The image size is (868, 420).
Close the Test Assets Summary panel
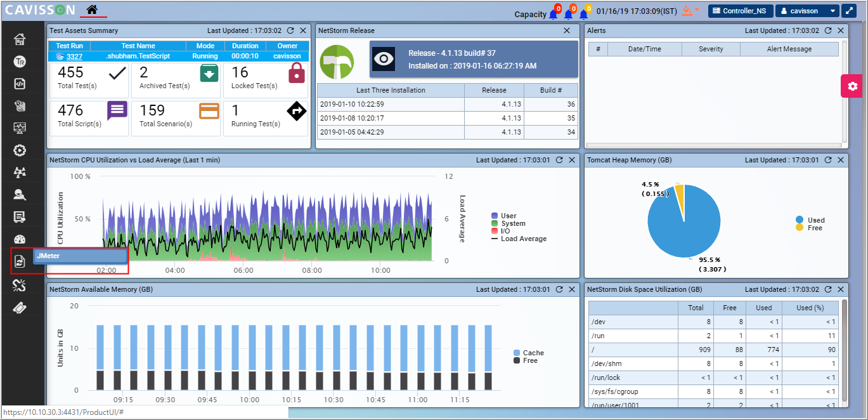303,30
